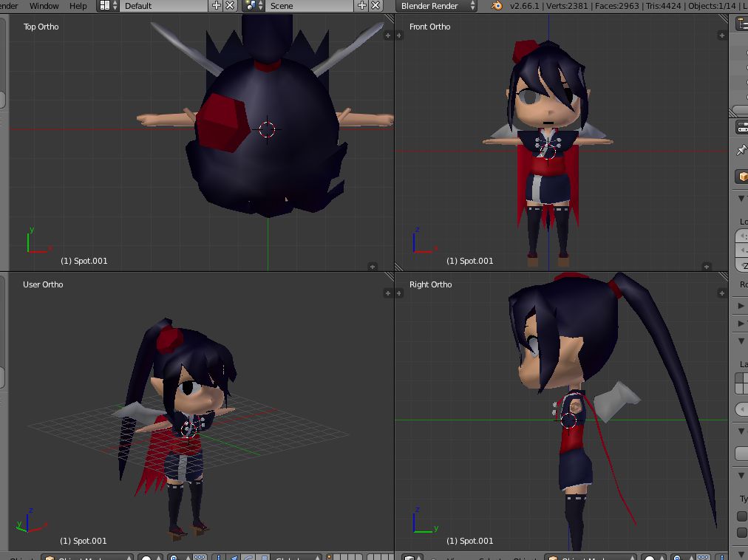Click the Tris:4424 statistic
748x560 pixels.
pos(663,6)
